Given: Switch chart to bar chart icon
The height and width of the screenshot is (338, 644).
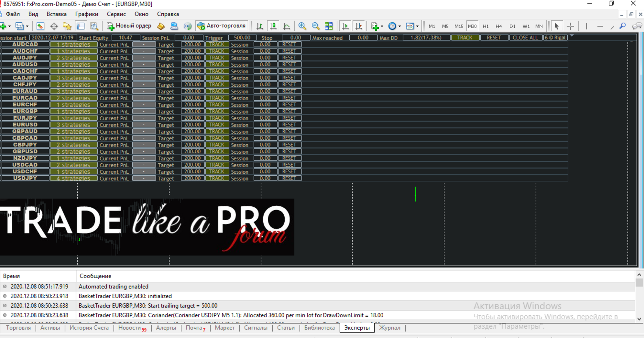Looking at the screenshot, I should pos(260,26).
